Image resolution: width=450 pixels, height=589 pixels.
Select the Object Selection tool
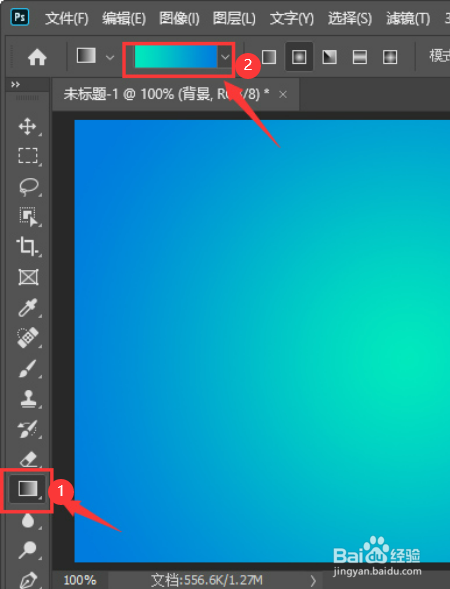pyautogui.click(x=28, y=216)
